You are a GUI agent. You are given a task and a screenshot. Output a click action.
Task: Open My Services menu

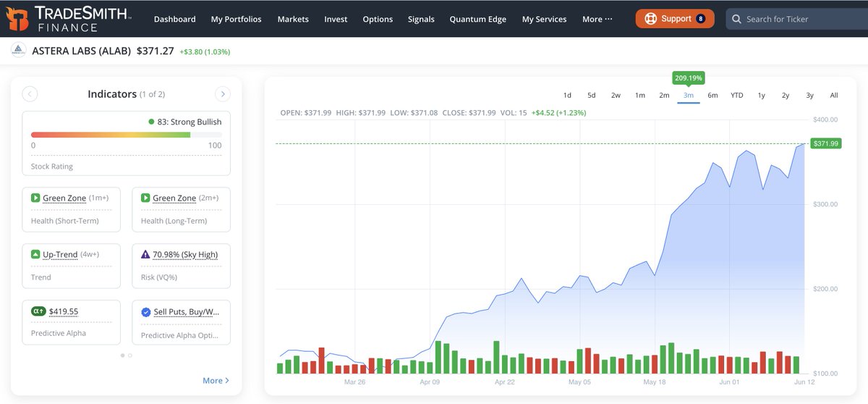544,19
